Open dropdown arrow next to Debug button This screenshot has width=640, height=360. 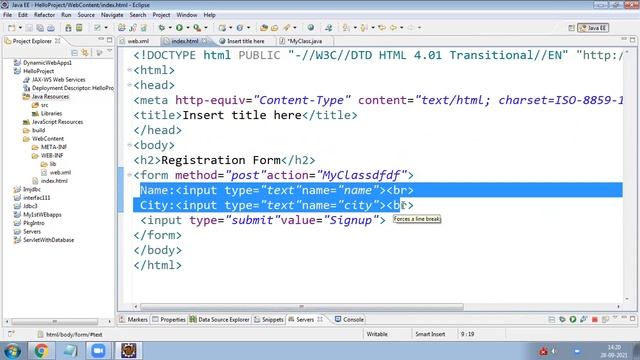point(170,28)
